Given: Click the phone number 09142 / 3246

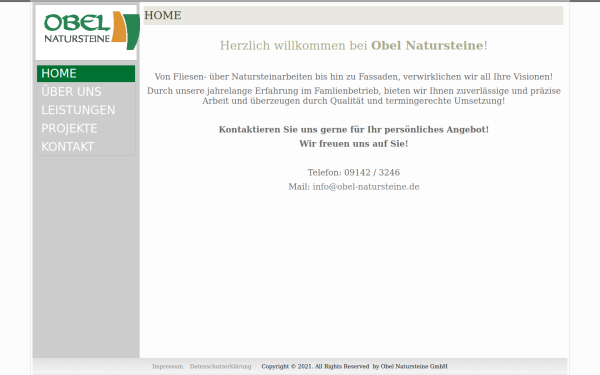Looking at the screenshot, I should (372, 173).
